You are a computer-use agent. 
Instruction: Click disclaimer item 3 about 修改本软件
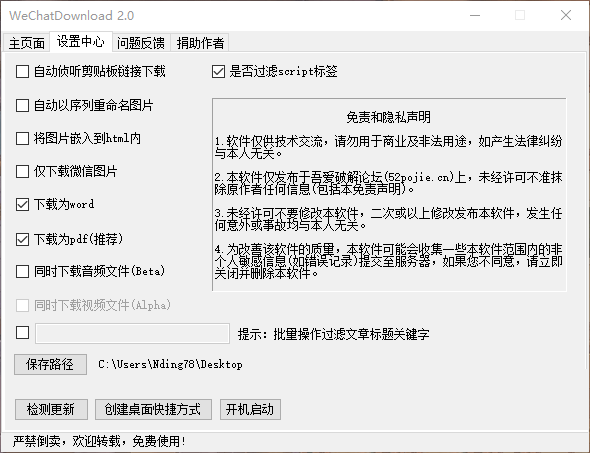click(388, 219)
